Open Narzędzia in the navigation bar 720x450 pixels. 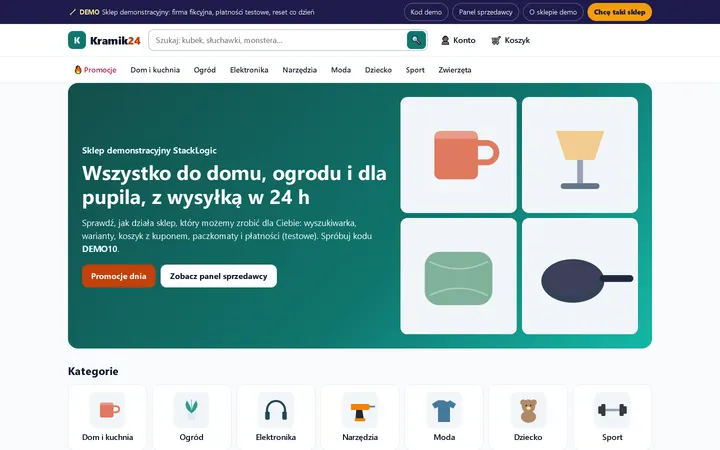click(x=300, y=70)
